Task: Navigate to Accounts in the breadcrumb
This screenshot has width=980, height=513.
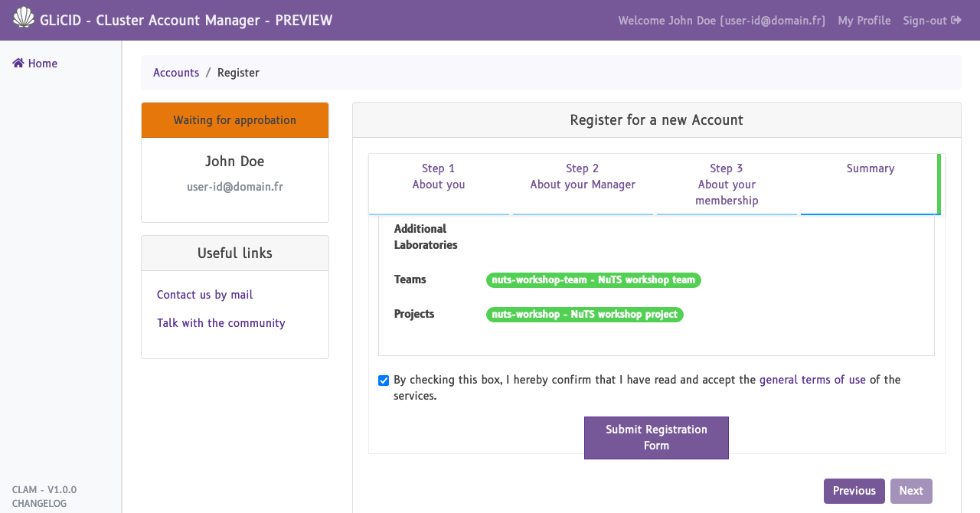Action: tap(176, 73)
